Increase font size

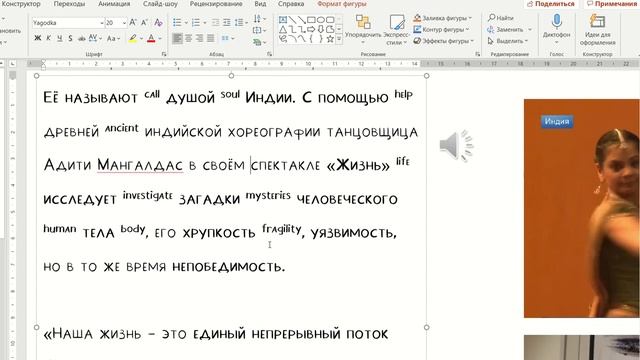133,23
